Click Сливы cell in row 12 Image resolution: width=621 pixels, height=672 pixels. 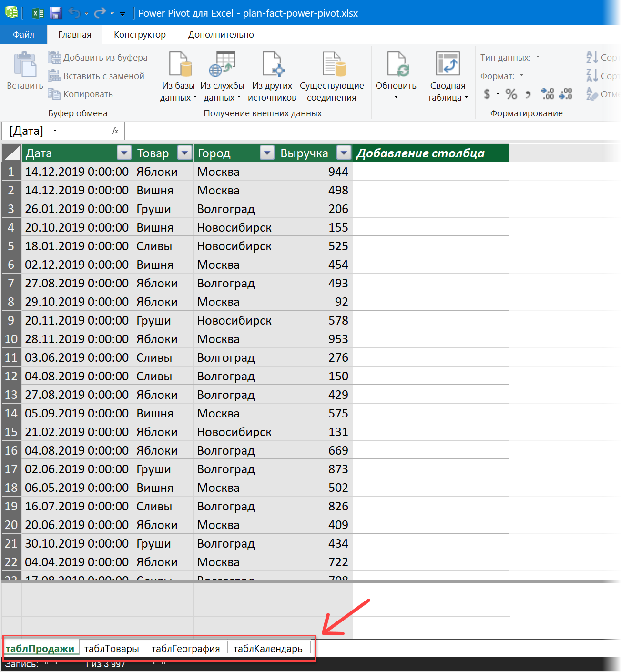pos(163,376)
